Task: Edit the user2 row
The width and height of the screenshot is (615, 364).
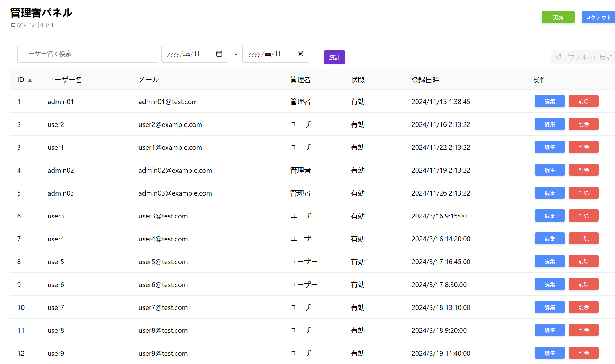Action: point(549,124)
